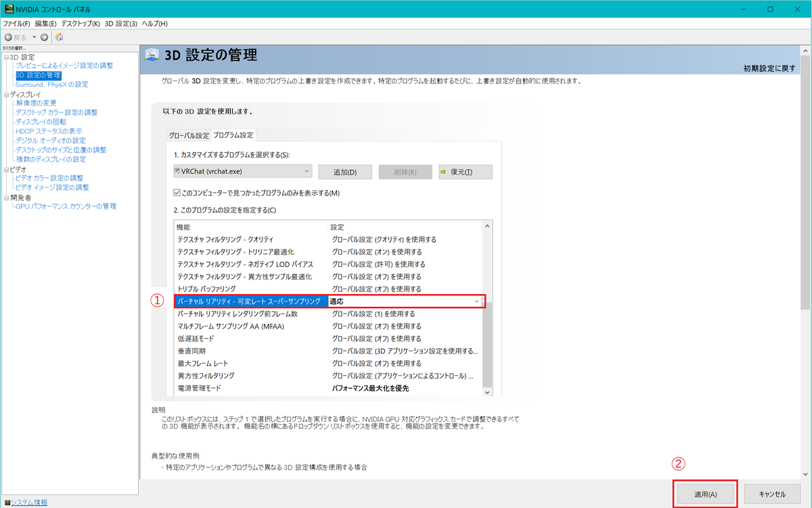Click the 追加(D) button
The height and width of the screenshot is (508, 812).
pos(345,172)
